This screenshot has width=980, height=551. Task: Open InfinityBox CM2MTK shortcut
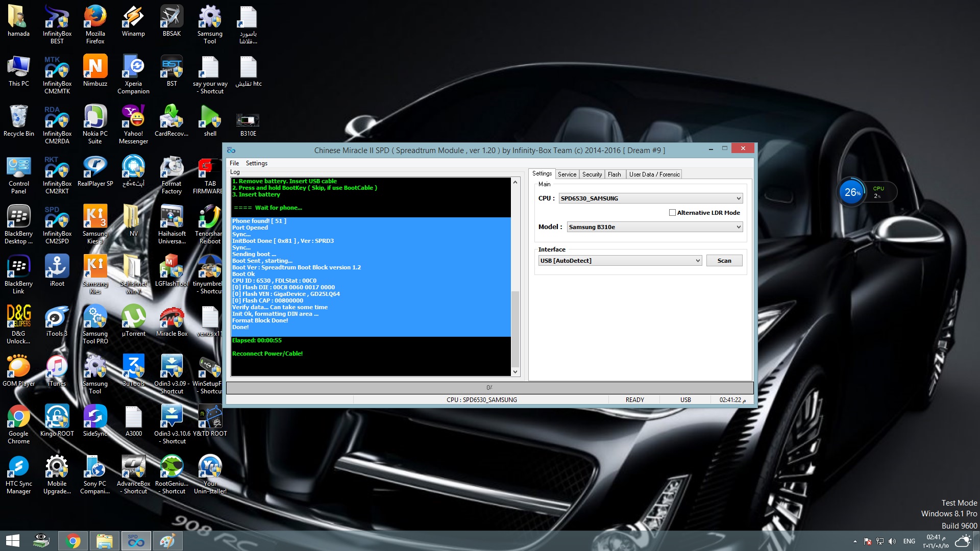57,74
